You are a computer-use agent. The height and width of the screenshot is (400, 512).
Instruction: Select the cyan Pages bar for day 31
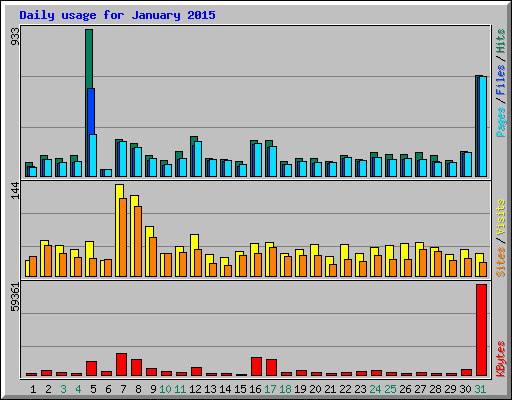pos(483,126)
